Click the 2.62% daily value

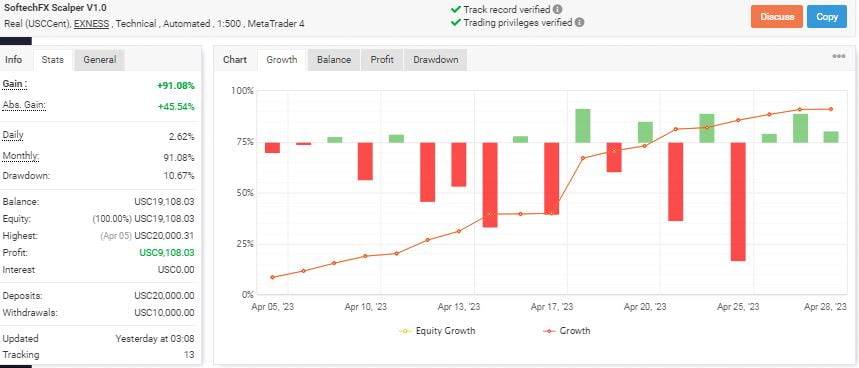click(x=181, y=137)
